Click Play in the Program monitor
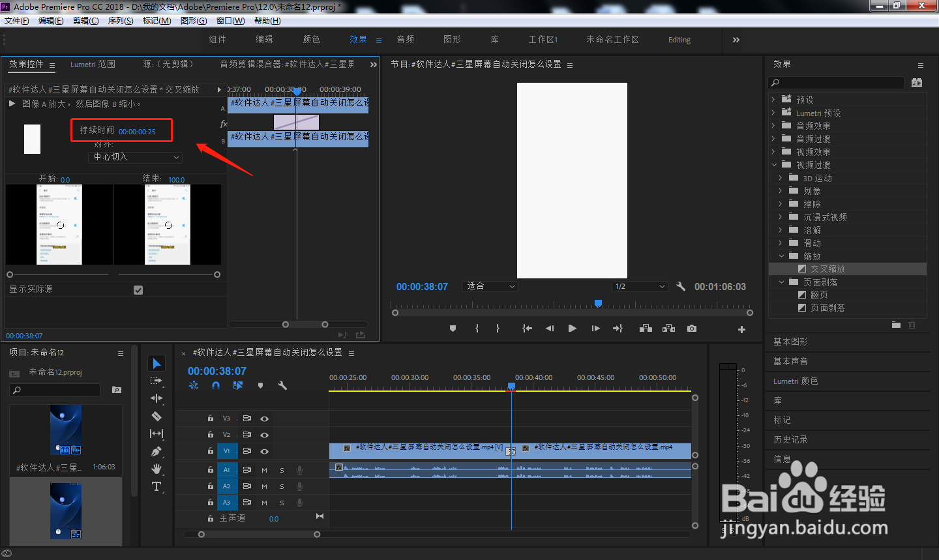This screenshot has width=939, height=560. tap(572, 329)
